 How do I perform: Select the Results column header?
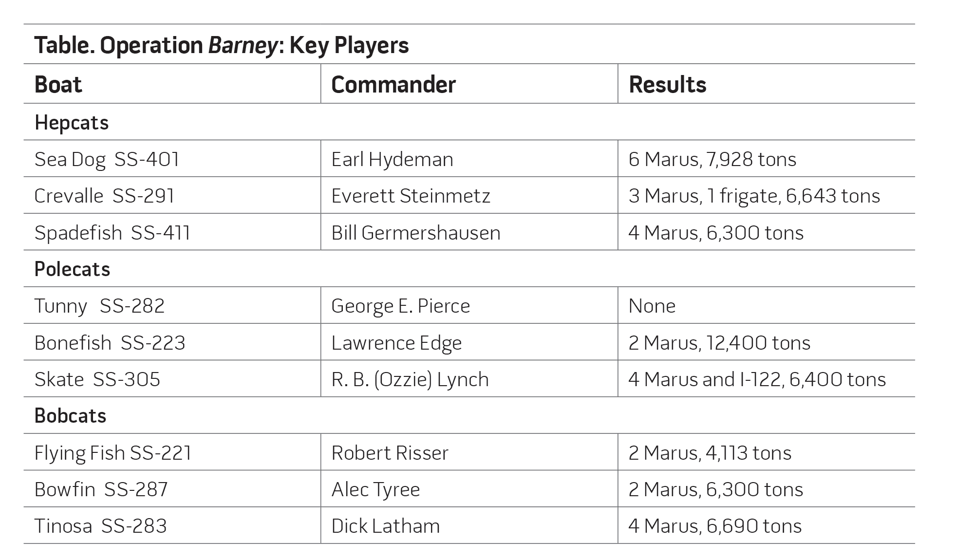point(667,84)
